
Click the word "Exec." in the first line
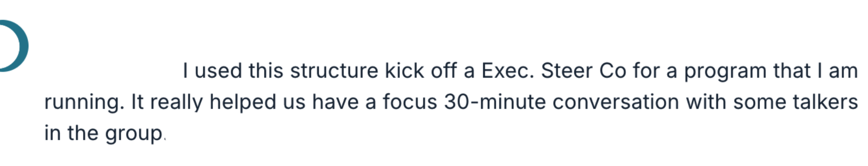pos(507,71)
